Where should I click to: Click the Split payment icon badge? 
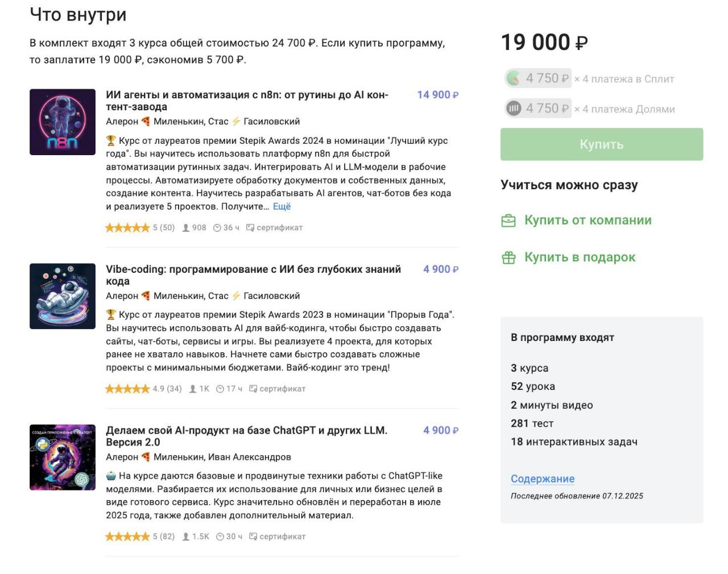(514, 78)
